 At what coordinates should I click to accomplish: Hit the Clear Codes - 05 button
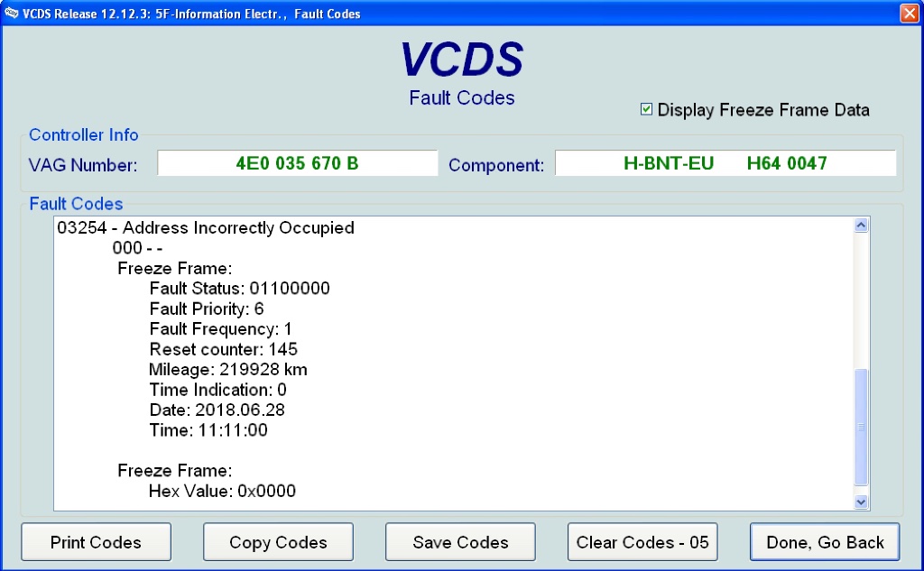click(642, 542)
